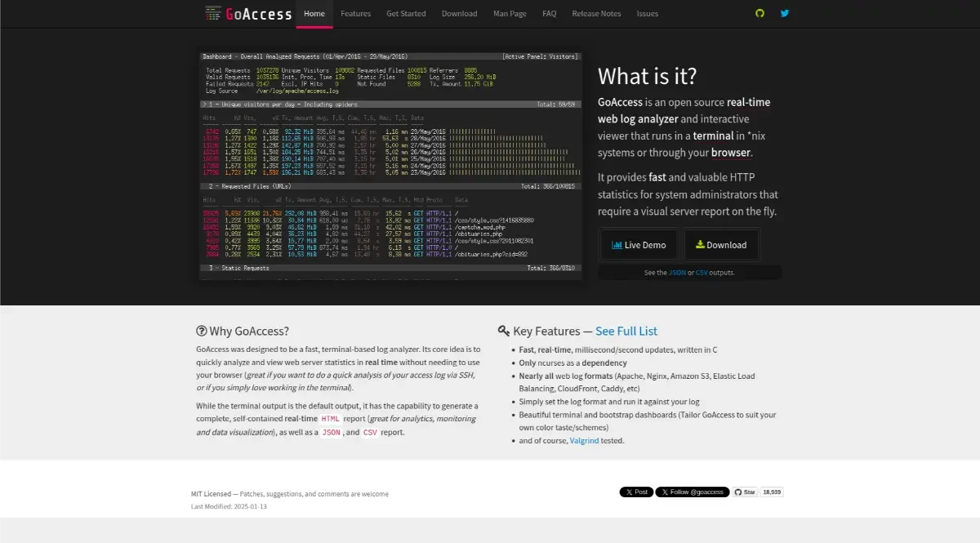Navigate to the FAQ page
980x543 pixels.
[x=550, y=14]
